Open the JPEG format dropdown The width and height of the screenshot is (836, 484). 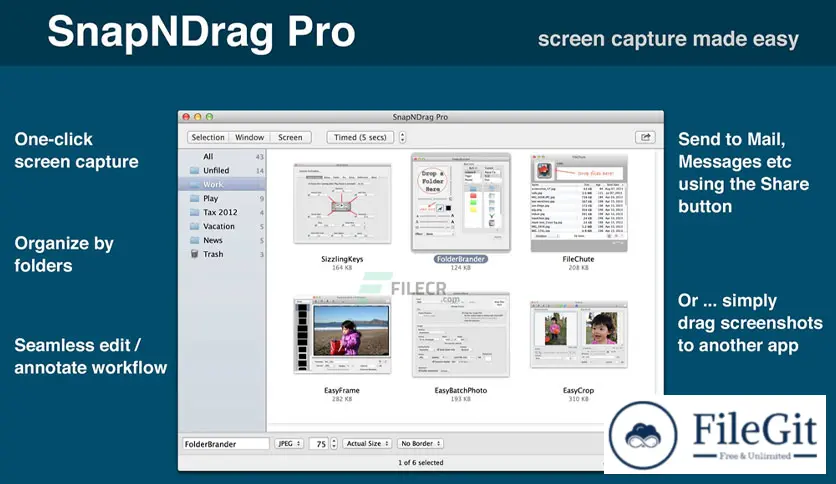pyautogui.click(x=289, y=443)
